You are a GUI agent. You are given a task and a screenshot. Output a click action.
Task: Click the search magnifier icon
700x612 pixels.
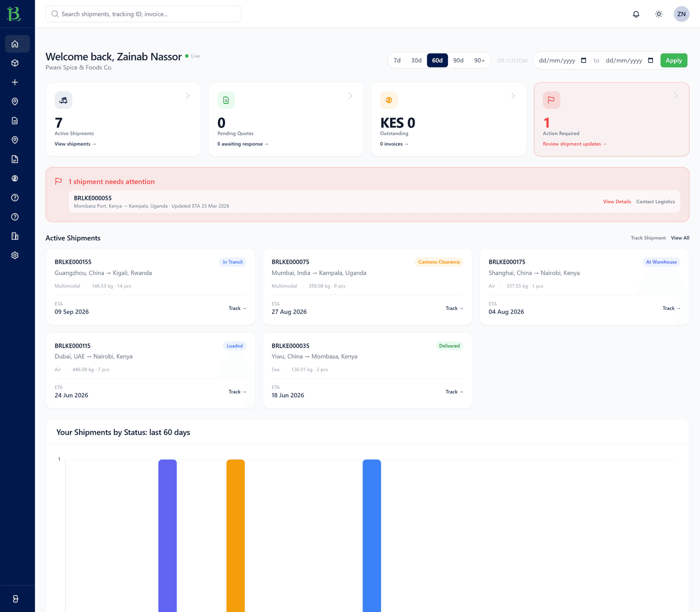pyautogui.click(x=55, y=14)
